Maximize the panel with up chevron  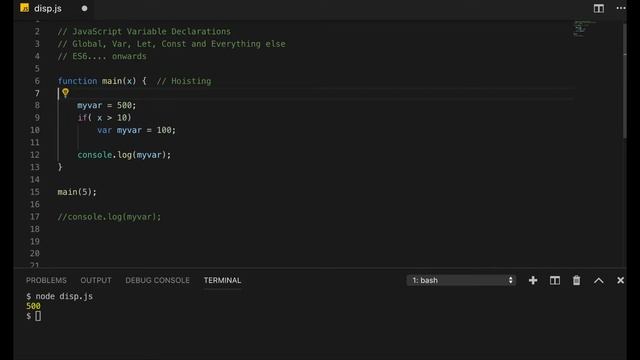[598, 280]
